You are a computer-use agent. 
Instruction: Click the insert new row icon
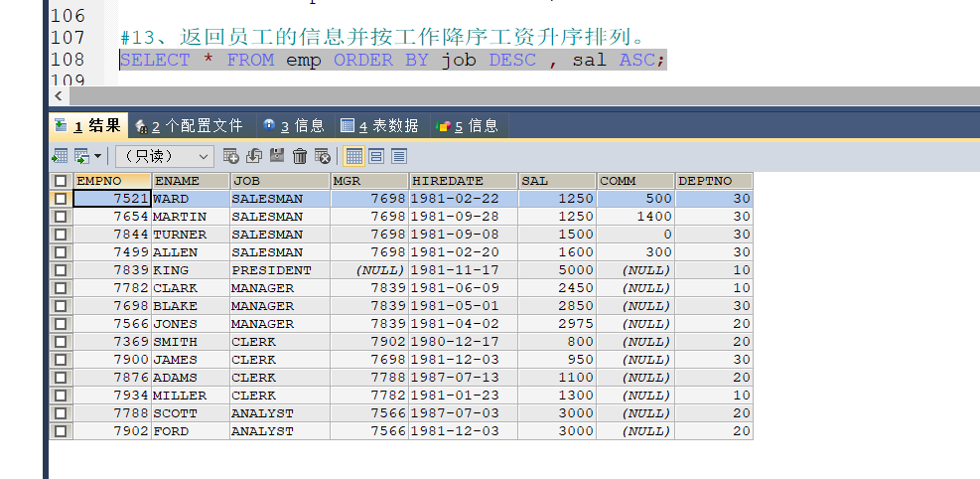230,156
